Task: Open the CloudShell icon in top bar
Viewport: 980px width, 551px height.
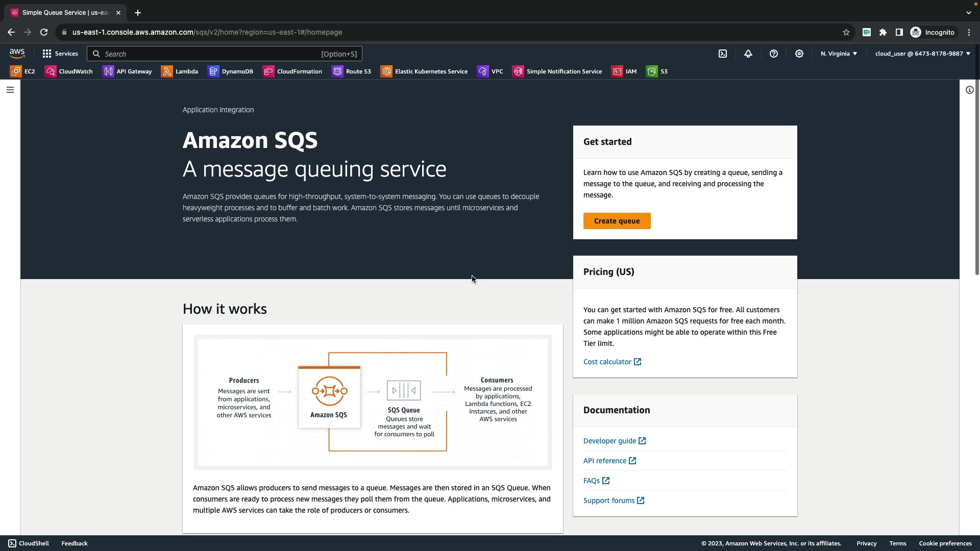Action: [723, 54]
